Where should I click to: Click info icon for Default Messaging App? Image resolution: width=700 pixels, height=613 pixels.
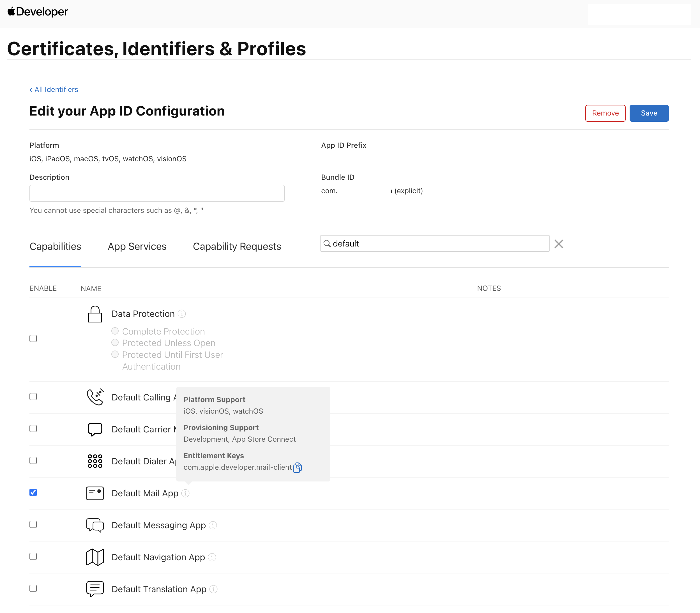[213, 525]
